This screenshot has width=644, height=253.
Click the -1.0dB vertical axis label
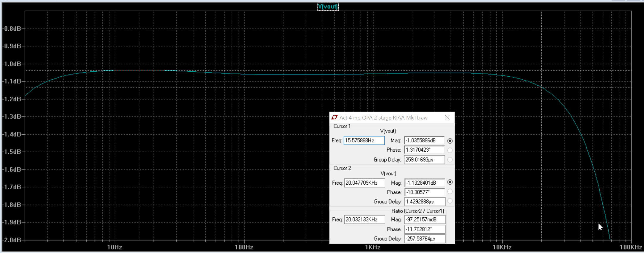[12, 64]
